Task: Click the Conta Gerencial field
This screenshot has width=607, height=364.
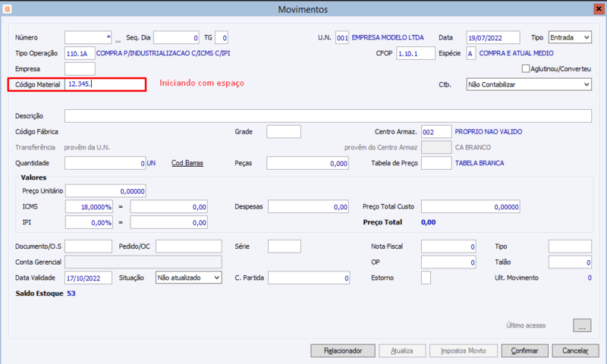Action: point(143,262)
